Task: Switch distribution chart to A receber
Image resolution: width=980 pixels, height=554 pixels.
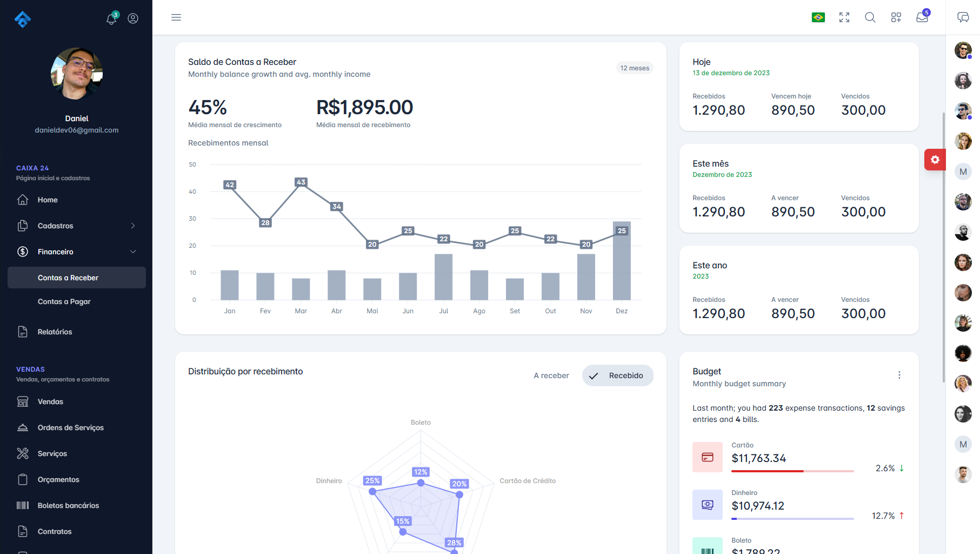Action: (551, 375)
